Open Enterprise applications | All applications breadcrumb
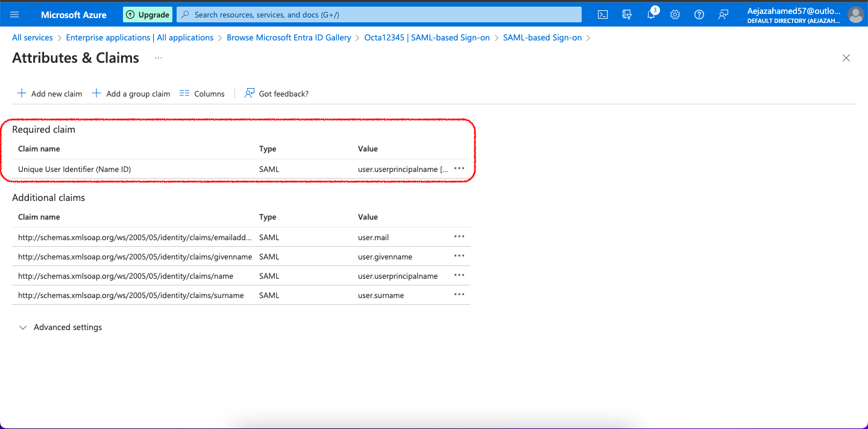Screen dimensions: 868x429 [x=140, y=37]
